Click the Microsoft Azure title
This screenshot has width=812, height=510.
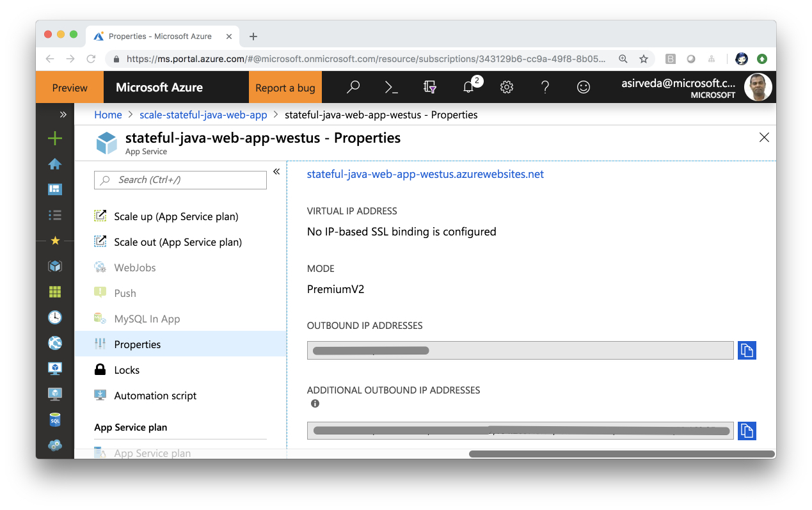(x=159, y=88)
